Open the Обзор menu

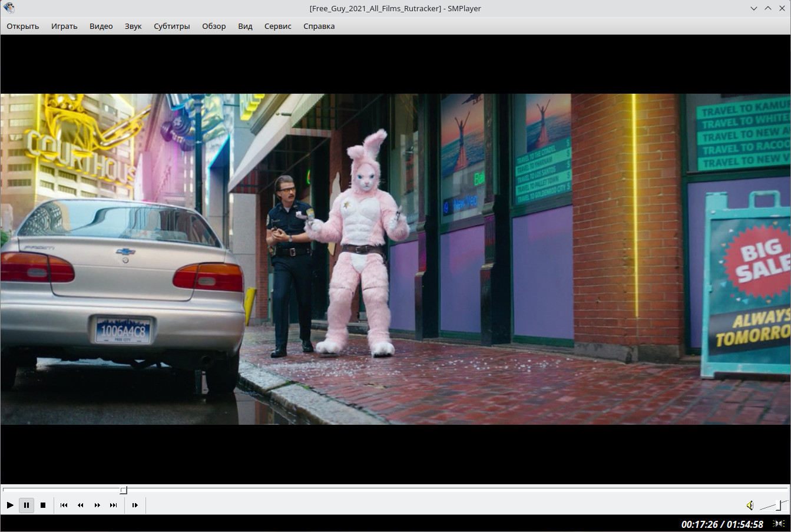click(x=214, y=26)
